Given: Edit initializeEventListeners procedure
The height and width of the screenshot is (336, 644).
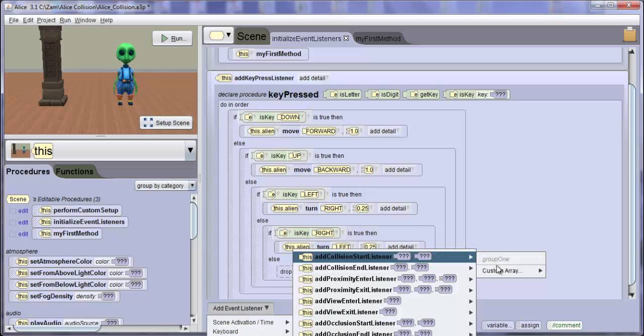Looking at the screenshot, I should coord(23,222).
